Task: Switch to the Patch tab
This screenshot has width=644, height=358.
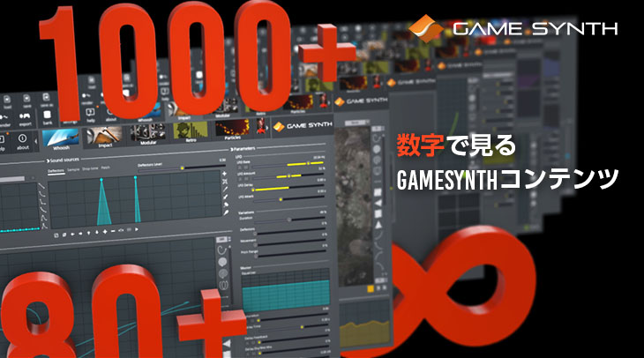Action: pyautogui.click(x=106, y=168)
